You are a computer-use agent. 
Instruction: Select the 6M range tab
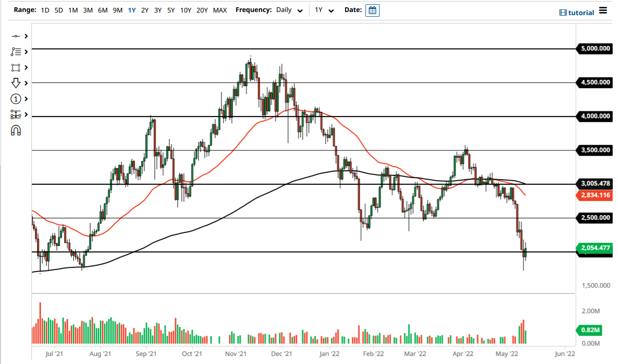coord(102,9)
